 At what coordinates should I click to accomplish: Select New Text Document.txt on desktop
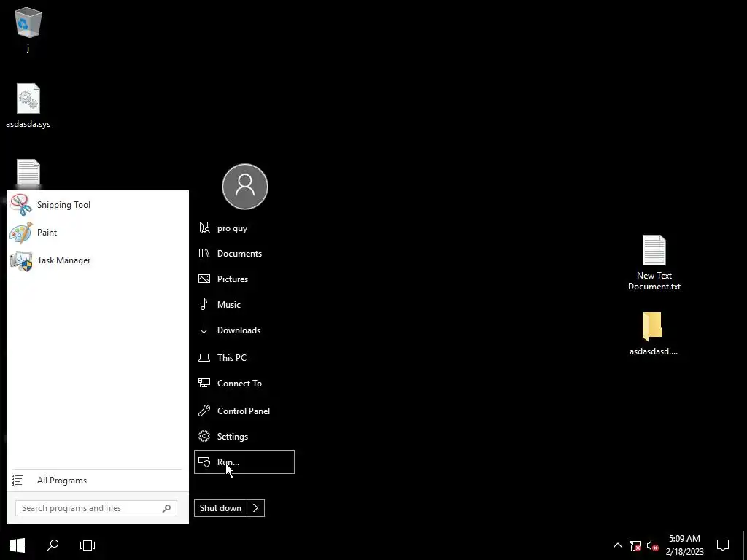[654, 262]
